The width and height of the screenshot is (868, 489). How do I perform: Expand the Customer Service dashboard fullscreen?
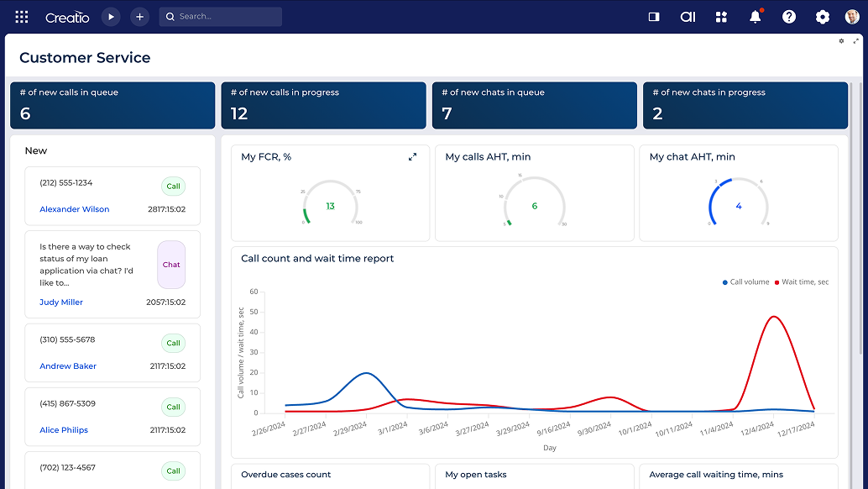(x=855, y=40)
